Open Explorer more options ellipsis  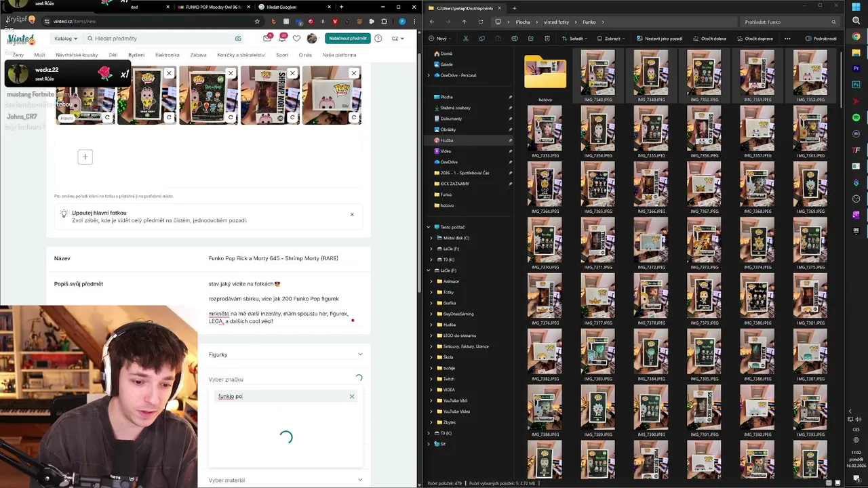[x=787, y=39]
